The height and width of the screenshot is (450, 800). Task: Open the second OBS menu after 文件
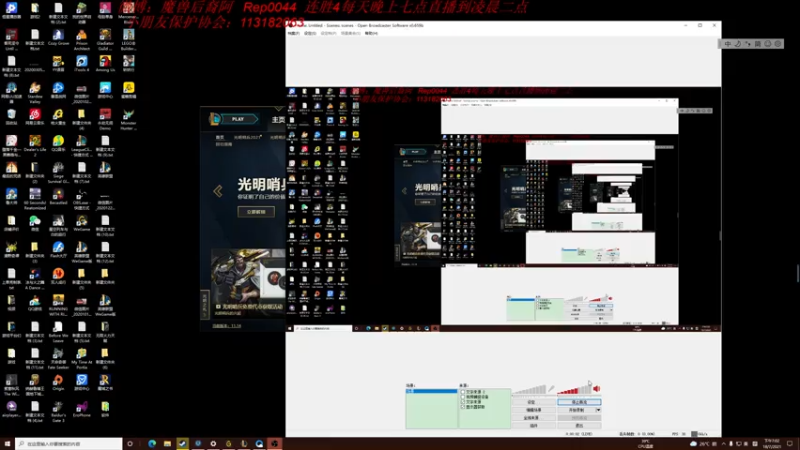(310, 33)
